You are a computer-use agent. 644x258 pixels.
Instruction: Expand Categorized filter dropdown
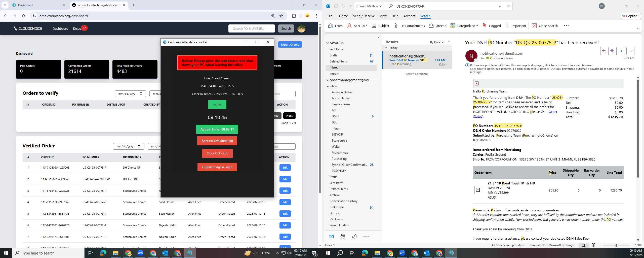(x=464, y=26)
